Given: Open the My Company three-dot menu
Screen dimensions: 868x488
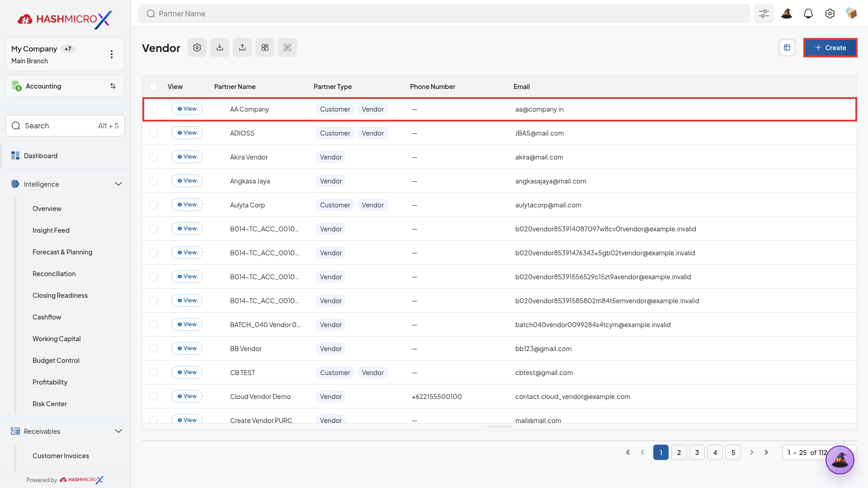Looking at the screenshot, I should 112,54.
